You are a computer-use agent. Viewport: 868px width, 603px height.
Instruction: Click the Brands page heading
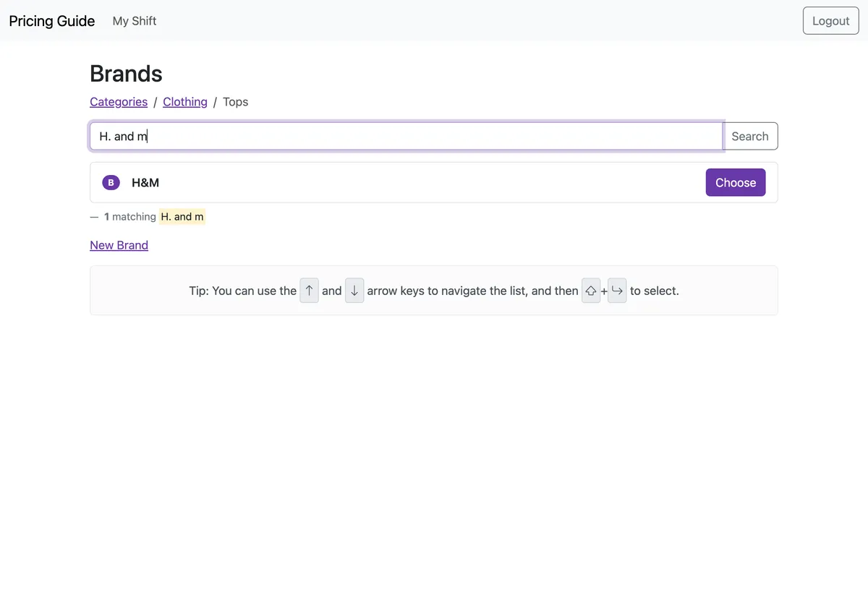(126, 74)
